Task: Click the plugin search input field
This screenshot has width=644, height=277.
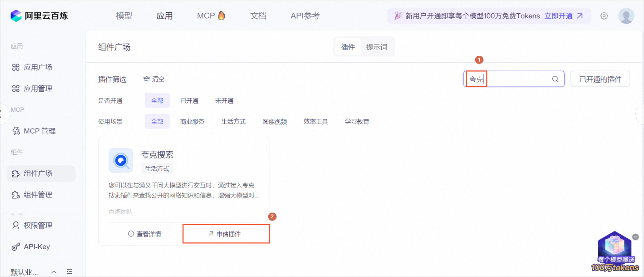Action: coord(514,79)
